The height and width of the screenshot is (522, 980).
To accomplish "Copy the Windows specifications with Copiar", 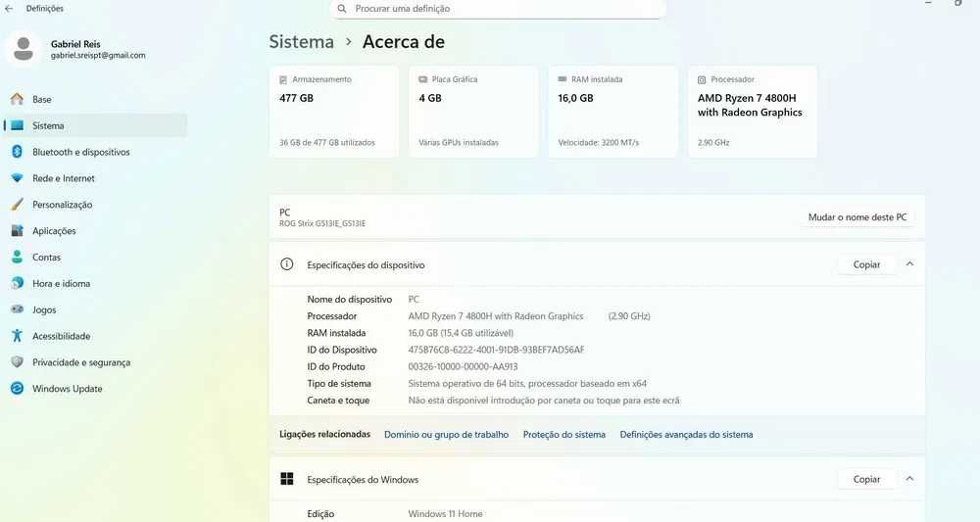I will coord(867,480).
